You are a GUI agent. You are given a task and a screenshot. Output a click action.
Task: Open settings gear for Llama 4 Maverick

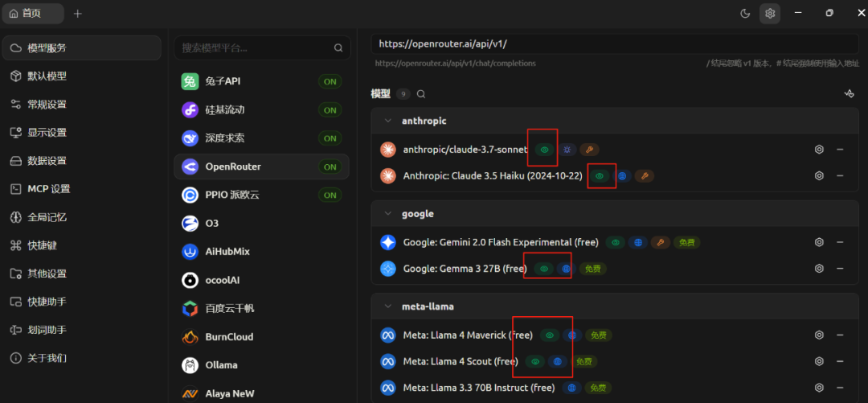[819, 335]
